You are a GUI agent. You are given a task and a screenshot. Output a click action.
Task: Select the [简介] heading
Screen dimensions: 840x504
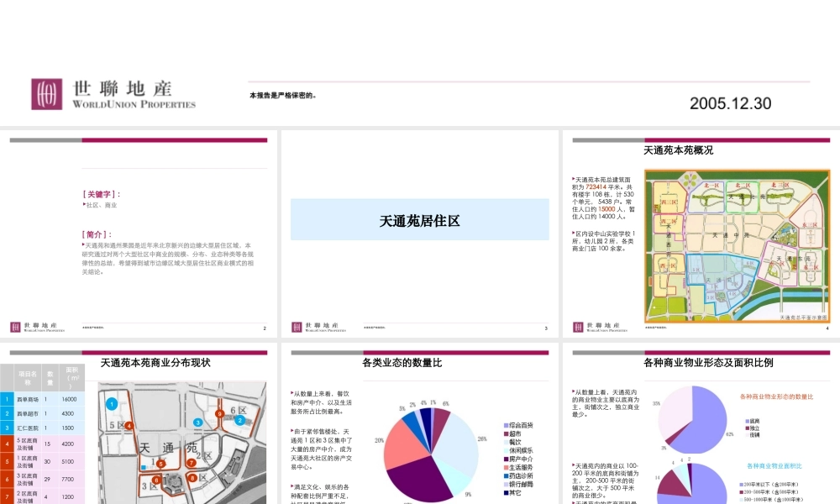coord(97,234)
